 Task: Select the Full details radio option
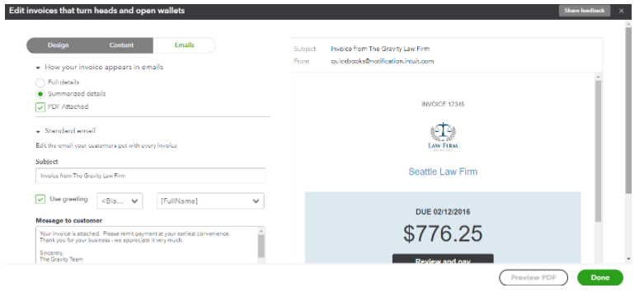click(x=40, y=83)
